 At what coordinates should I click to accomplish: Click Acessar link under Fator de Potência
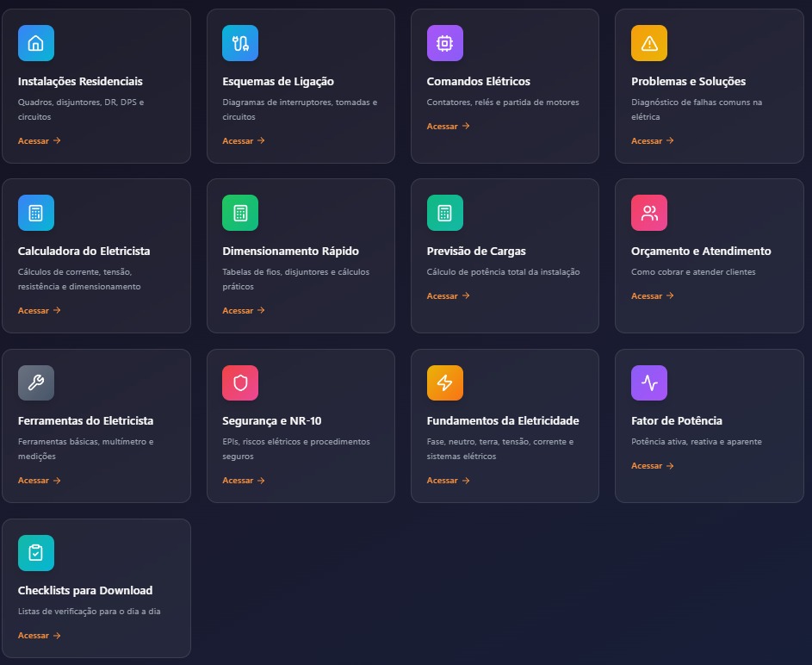(652, 466)
